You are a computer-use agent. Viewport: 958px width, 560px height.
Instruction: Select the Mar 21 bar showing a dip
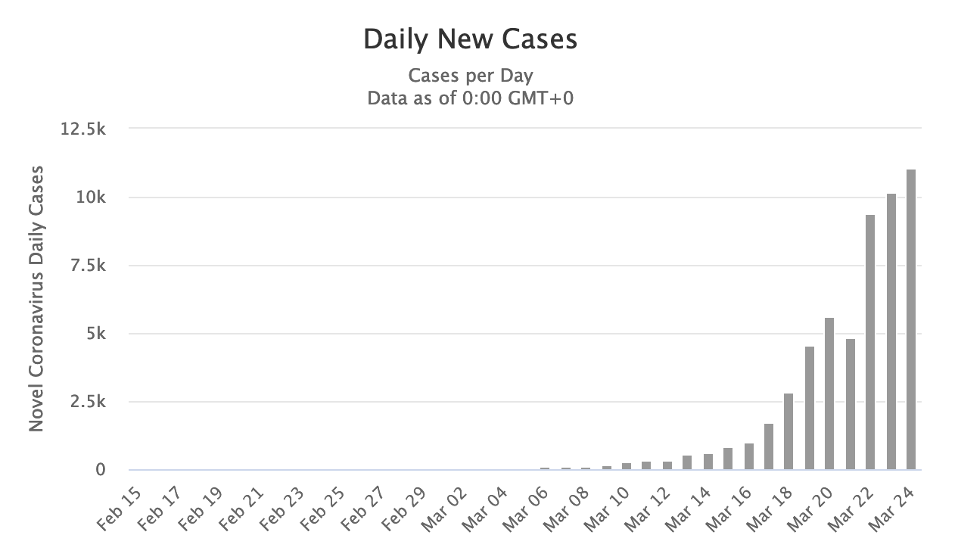coord(850,404)
